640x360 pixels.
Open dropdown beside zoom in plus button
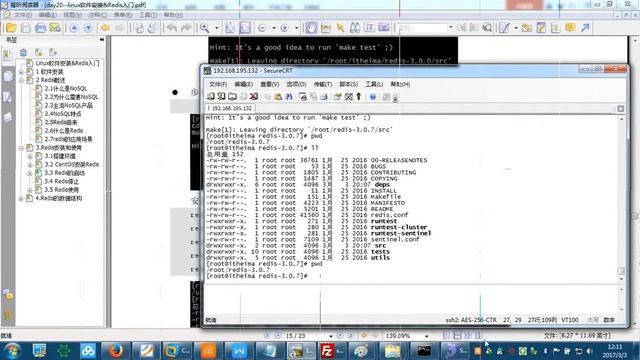pos(296,28)
